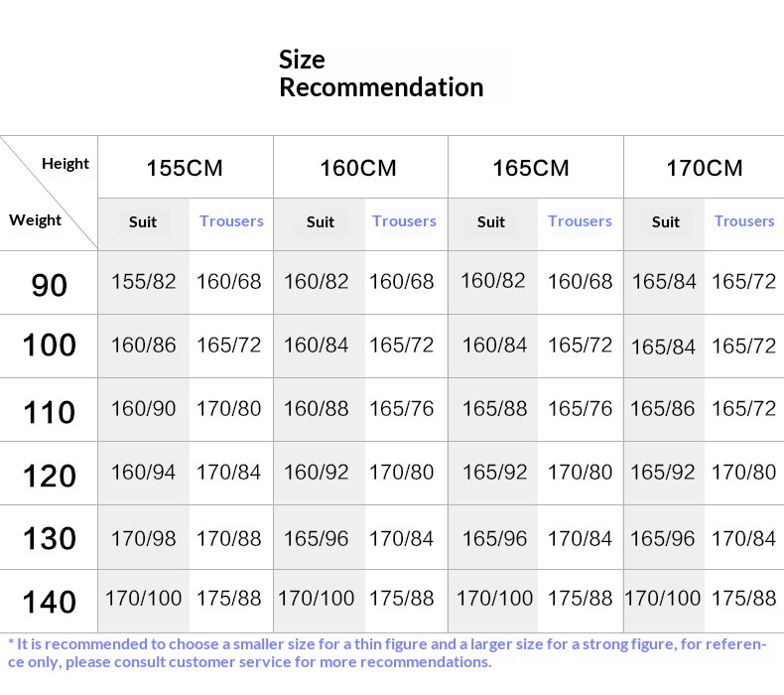The height and width of the screenshot is (695, 784).
Task: Click the 155/82 suit size cell
Action: point(143,282)
